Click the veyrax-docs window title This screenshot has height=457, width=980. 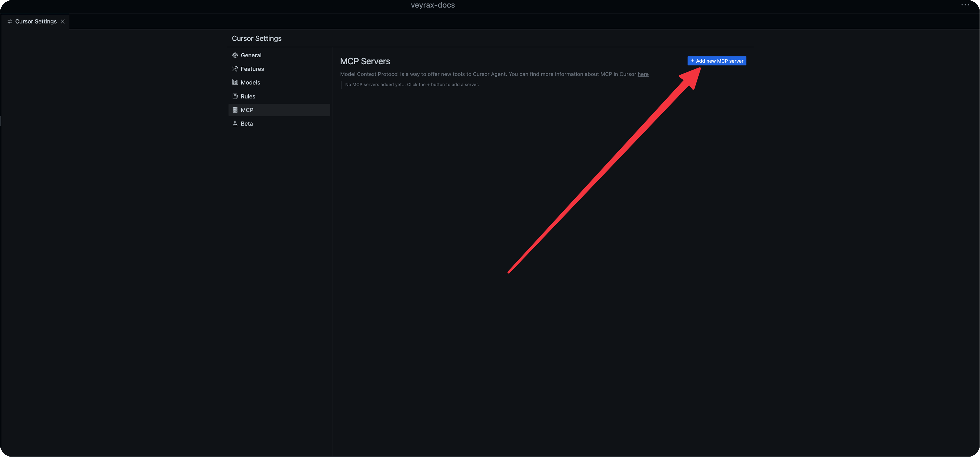tap(433, 5)
